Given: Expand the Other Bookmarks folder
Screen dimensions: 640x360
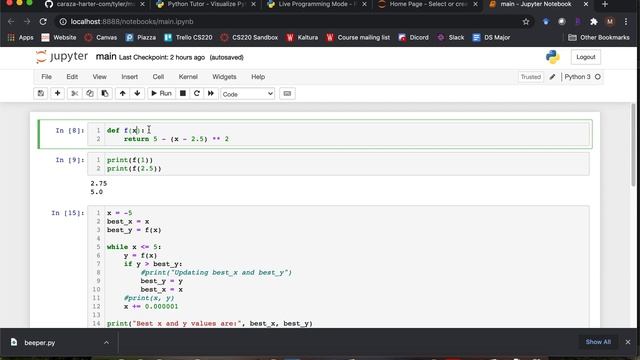Looking at the screenshot, I should pyautogui.click(x=599, y=38).
